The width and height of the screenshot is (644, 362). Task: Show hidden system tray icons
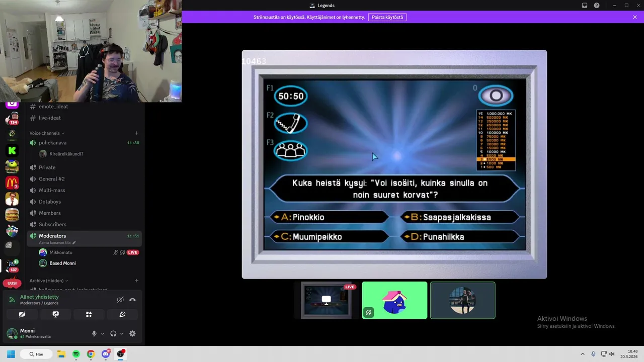coord(583,354)
